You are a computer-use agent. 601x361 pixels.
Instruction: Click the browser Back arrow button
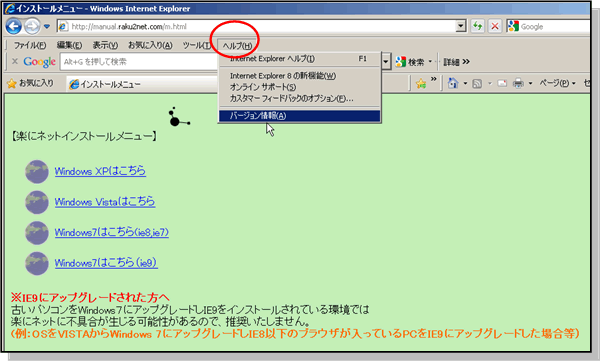[x=14, y=26]
